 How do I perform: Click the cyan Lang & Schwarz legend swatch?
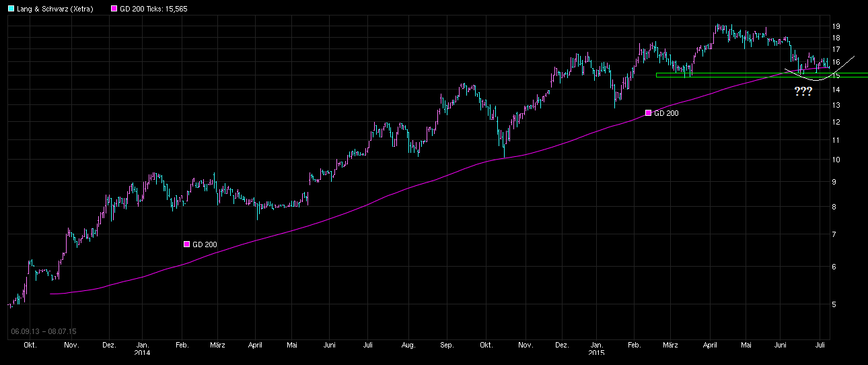(x=11, y=9)
